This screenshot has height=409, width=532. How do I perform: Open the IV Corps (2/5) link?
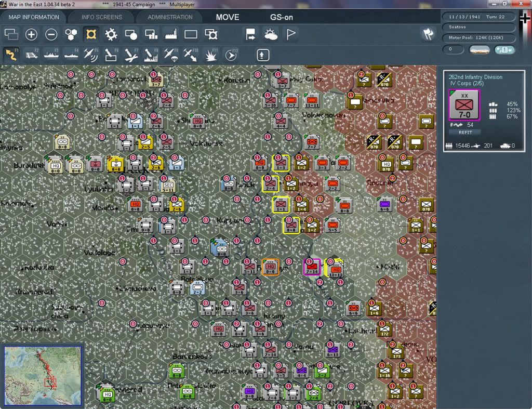click(467, 83)
